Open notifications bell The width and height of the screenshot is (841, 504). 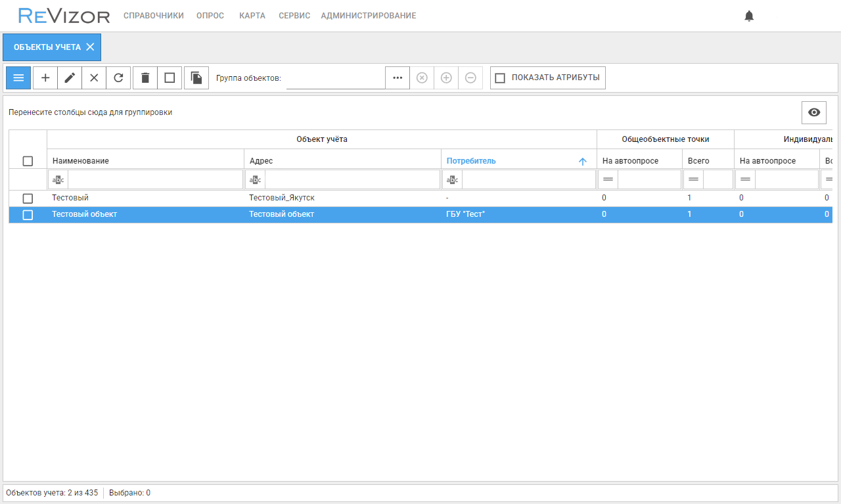(x=749, y=16)
